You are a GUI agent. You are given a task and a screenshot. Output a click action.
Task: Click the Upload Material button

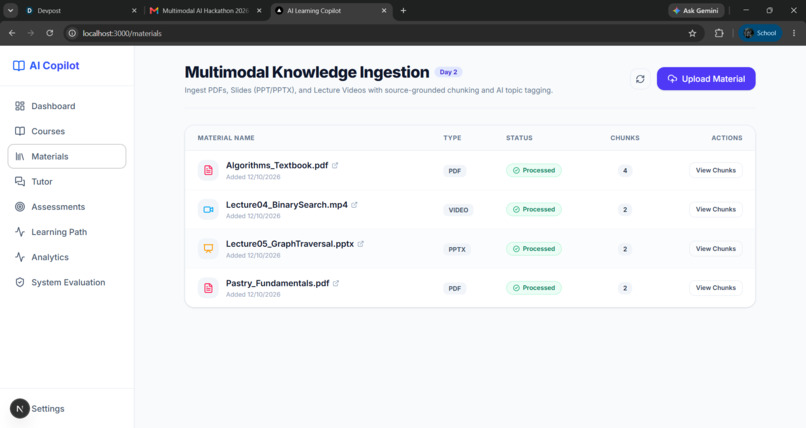pyautogui.click(x=706, y=79)
